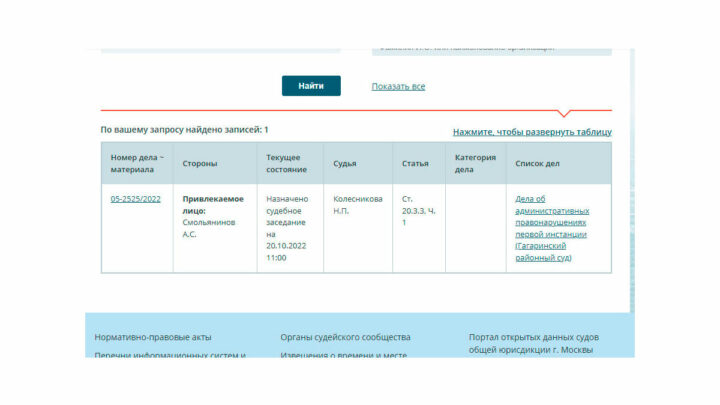Select the Ст. 20.3.3, Ч. 1 cell
Screen dimensions: 720x405
click(x=419, y=228)
